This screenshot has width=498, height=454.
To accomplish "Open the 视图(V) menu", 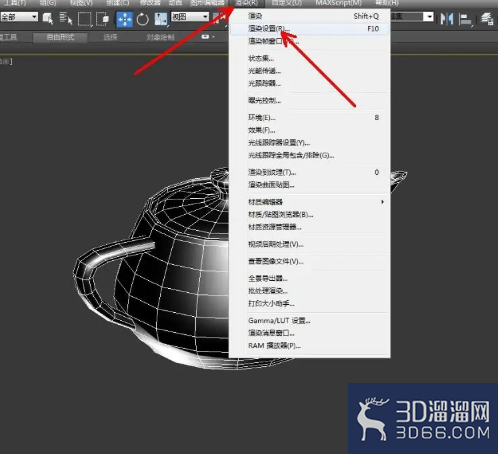I will click(x=81, y=3).
